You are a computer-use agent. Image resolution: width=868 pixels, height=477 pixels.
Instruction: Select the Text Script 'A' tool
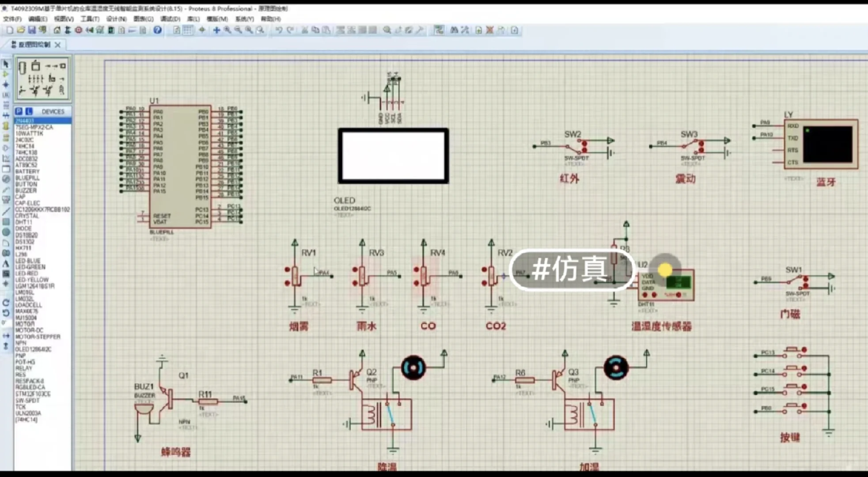(6, 264)
